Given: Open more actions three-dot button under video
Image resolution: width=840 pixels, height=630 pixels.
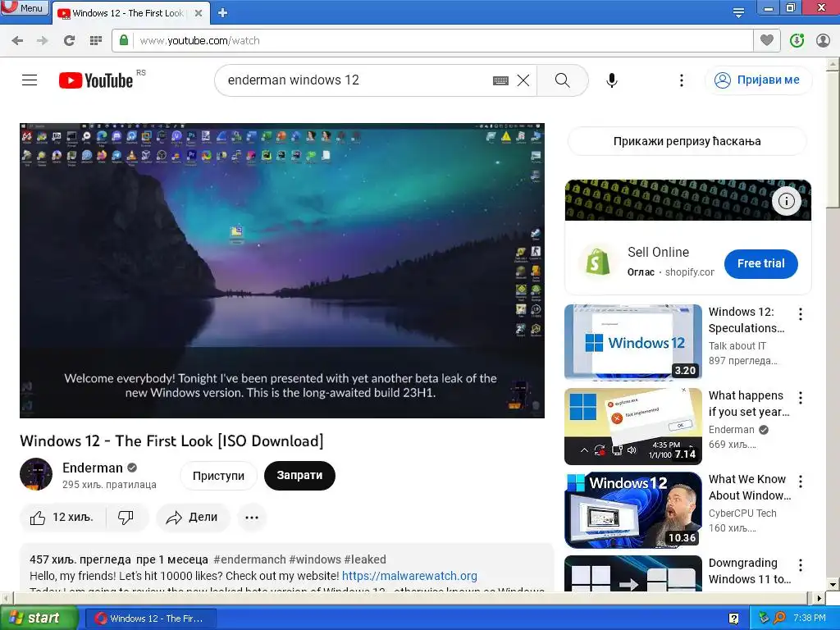Looking at the screenshot, I should click(x=252, y=518).
